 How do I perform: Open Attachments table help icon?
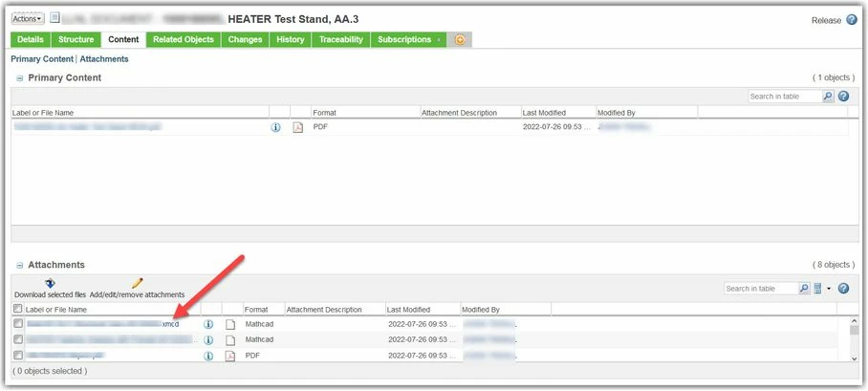843,289
